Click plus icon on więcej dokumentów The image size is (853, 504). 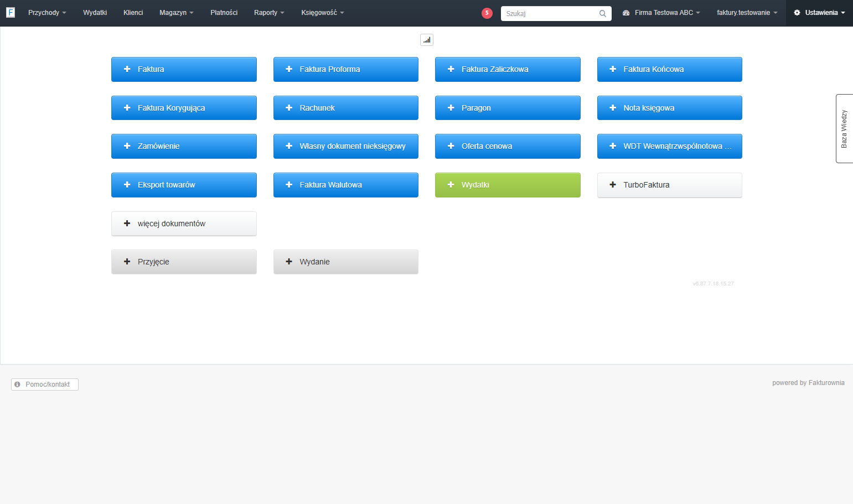127,224
